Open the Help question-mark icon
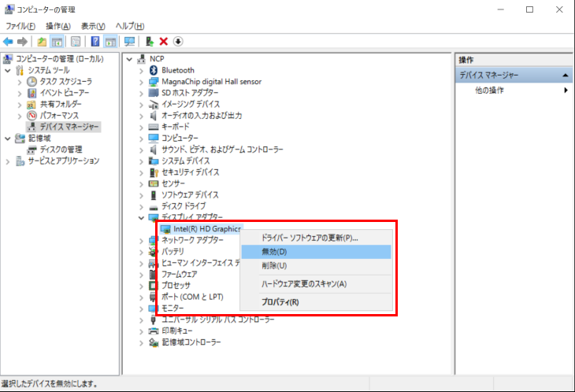This screenshot has width=575, height=392. (95, 42)
